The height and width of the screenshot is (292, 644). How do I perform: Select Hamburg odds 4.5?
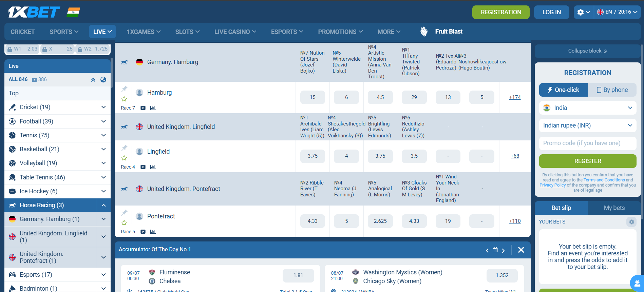point(380,97)
